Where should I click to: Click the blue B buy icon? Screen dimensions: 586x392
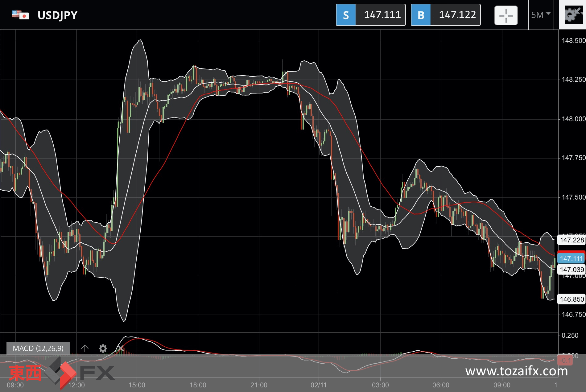421,15
